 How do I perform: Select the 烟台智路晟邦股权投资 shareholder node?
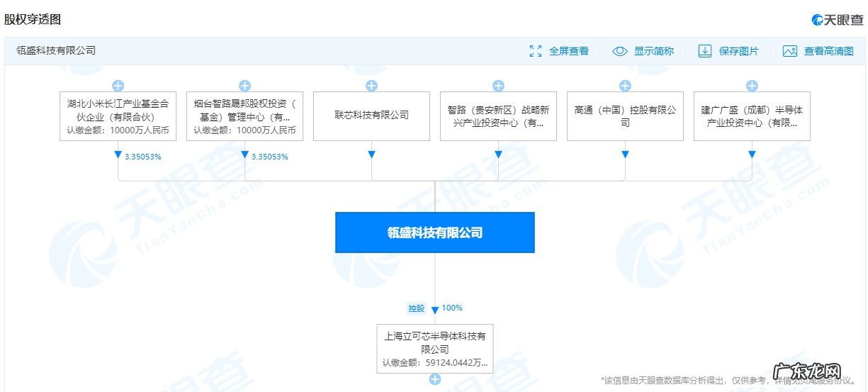coord(245,116)
